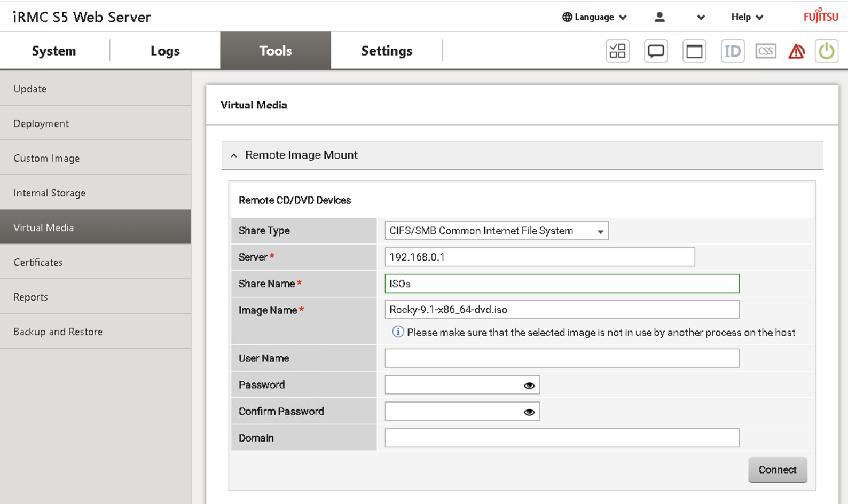This screenshot has width=848, height=504.
Task: Click the green power button icon
Action: (827, 51)
